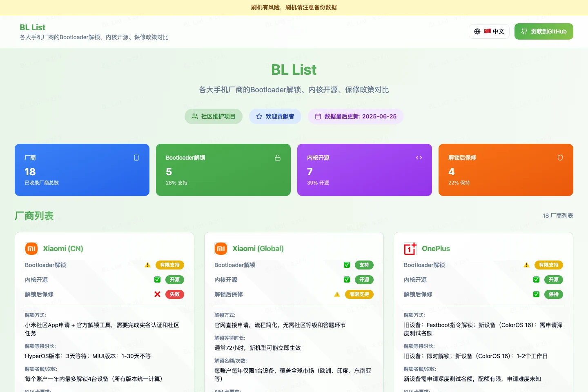Screen dimensions: 588x392
Task: Click green checkmark for OnePlus 解锁后保修
Action: point(536,294)
